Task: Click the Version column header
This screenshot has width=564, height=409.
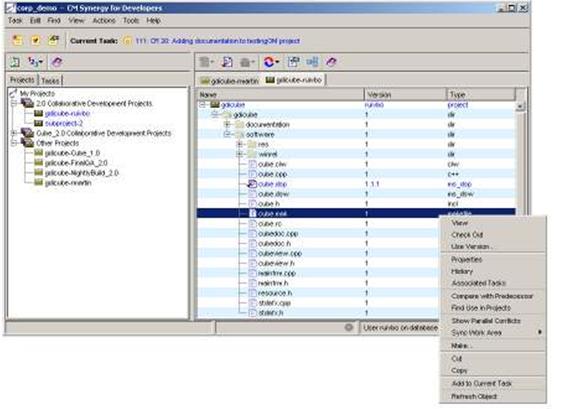Action: coord(405,95)
